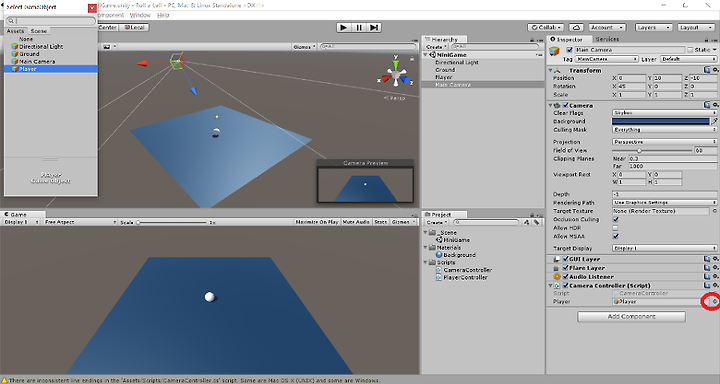
Task: Click the object picker search field
Action: (51, 21)
